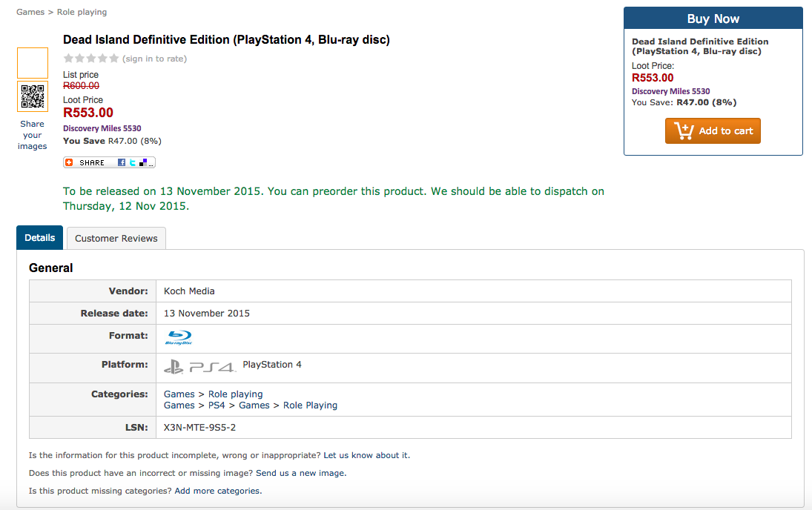
Task: Click 'You Save: R47.00 (8%)' in Buy Now box
Action: [x=684, y=102]
